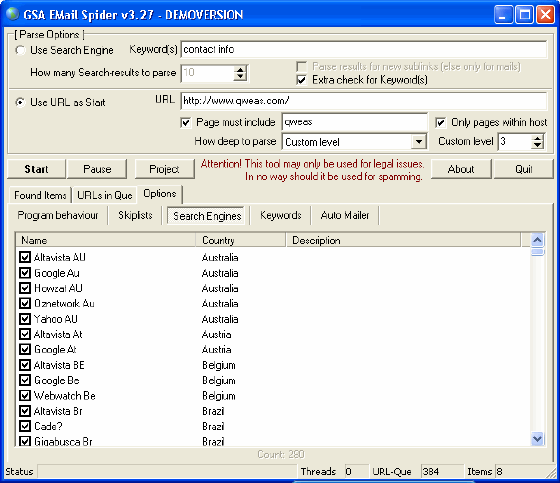Uncheck Howzat AU search engine

click(25, 288)
